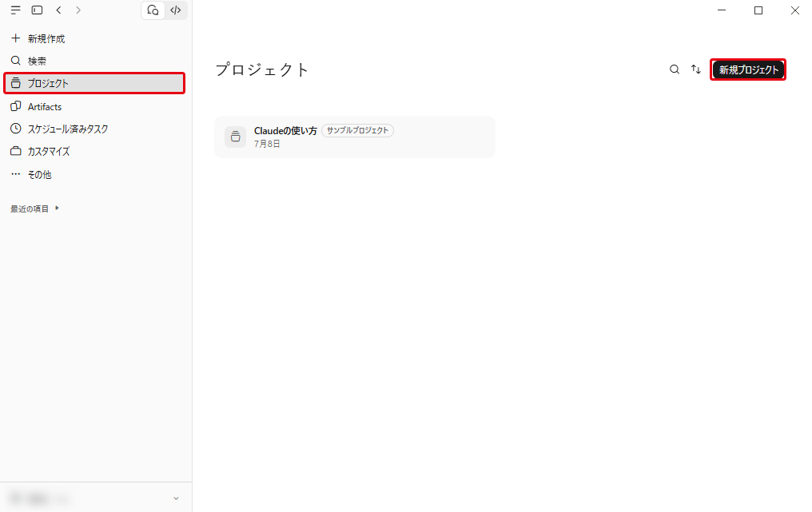
Task: Click the プロジェクト page heading
Action: click(x=262, y=69)
